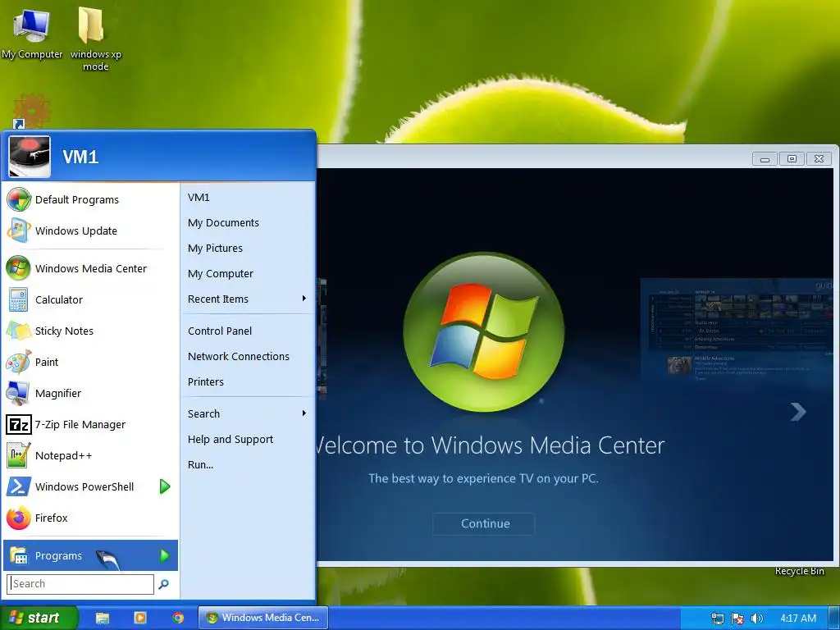Click Windows Media Center taskbar button
Image resolution: width=840 pixels, height=630 pixels.
263,618
